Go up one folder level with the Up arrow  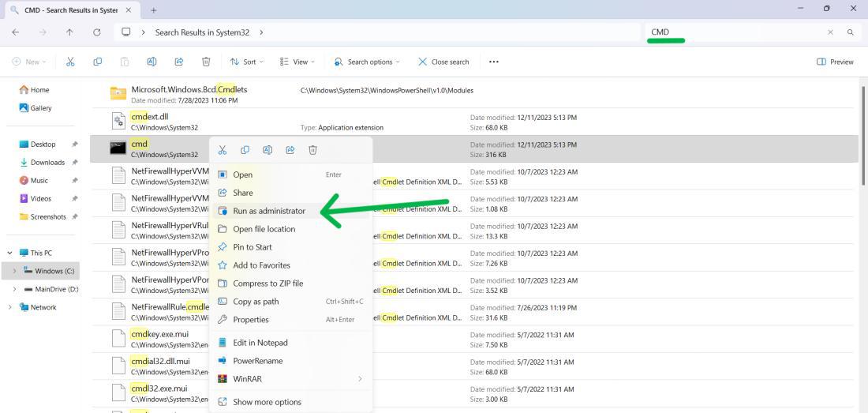69,32
